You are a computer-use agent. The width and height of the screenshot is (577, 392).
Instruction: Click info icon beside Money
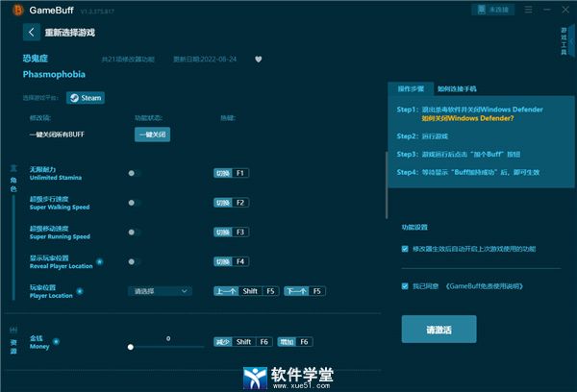(x=57, y=340)
